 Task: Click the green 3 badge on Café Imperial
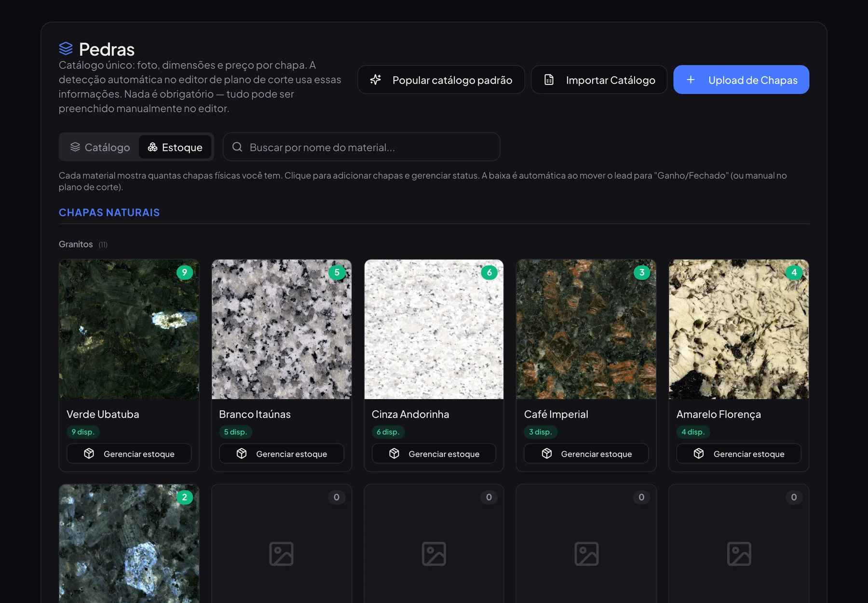coord(642,272)
